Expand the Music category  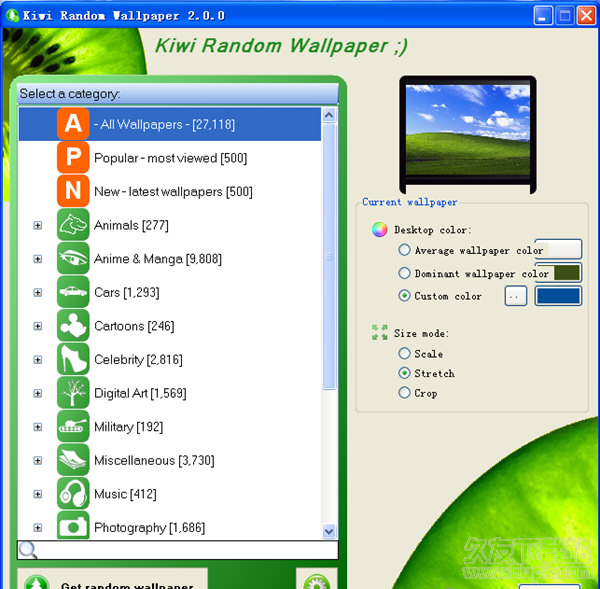pyautogui.click(x=38, y=494)
